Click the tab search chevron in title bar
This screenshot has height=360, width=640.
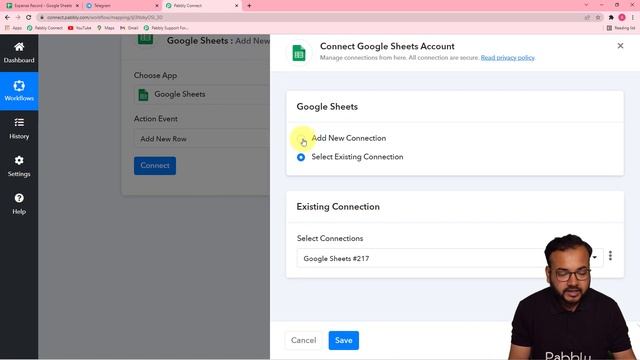tap(586, 5)
